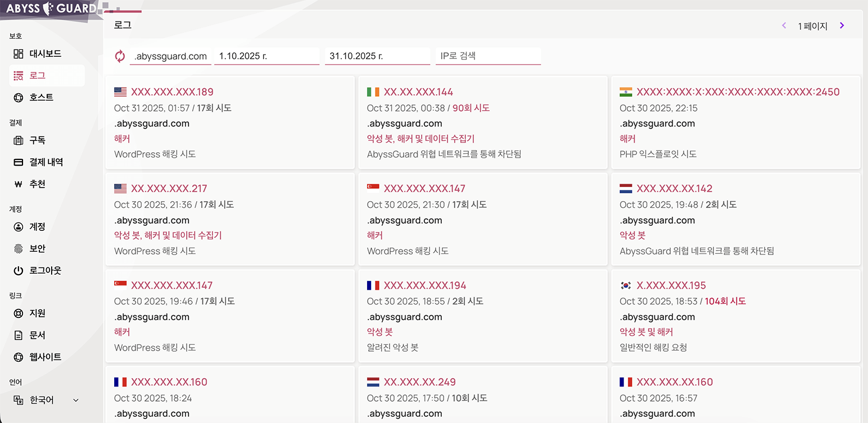Open 구독 subscription clipboard icon
The image size is (868, 423).
pyautogui.click(x=19, y=140)
